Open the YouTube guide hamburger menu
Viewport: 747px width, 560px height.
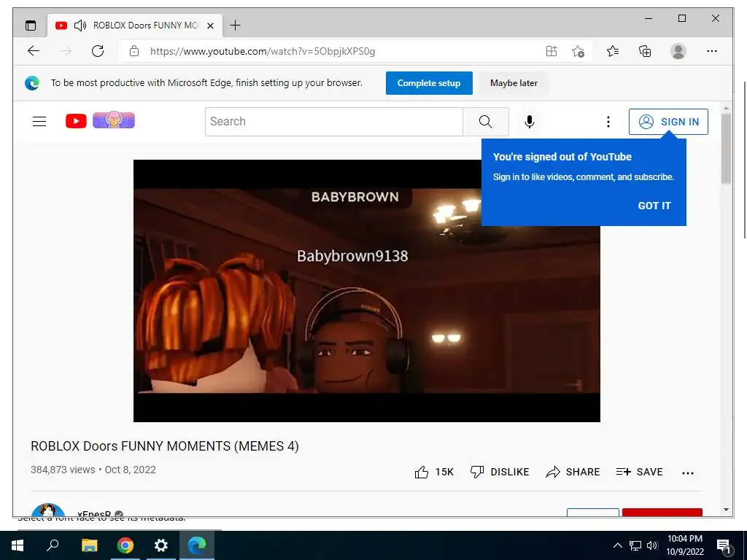pos(39,122)
